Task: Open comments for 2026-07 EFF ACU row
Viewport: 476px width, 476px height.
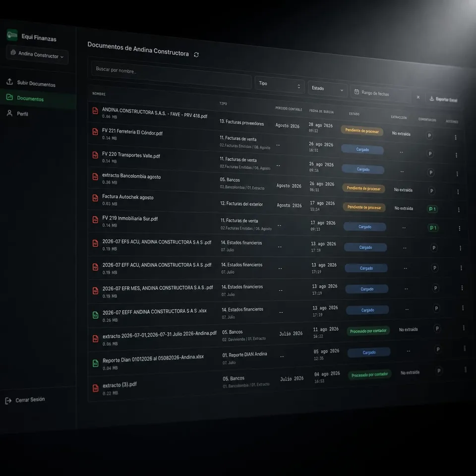Action: tap(435, 268)
